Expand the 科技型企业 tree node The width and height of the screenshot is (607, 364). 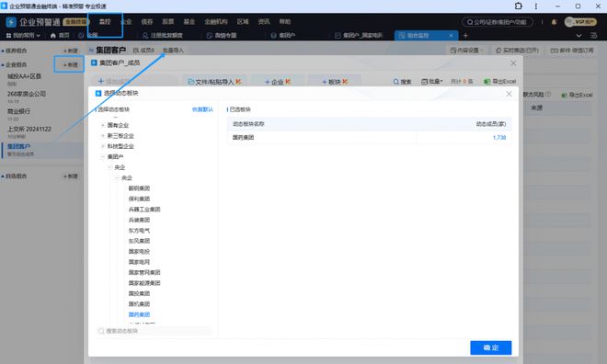pyautogui.click(x=103, y=146)
